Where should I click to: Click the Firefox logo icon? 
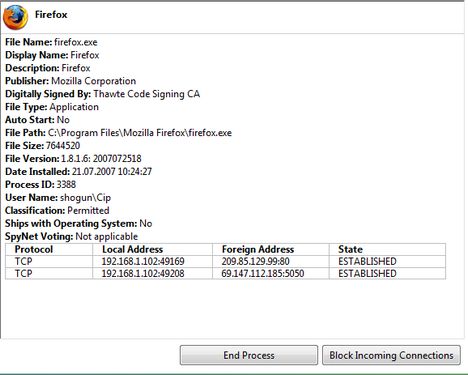(x=15, y=18)
